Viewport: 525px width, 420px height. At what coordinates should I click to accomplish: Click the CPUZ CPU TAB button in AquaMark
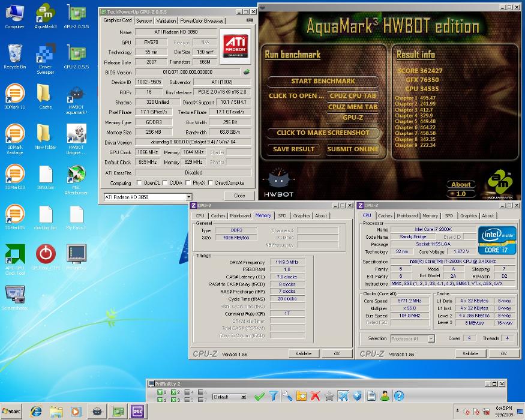353,96
